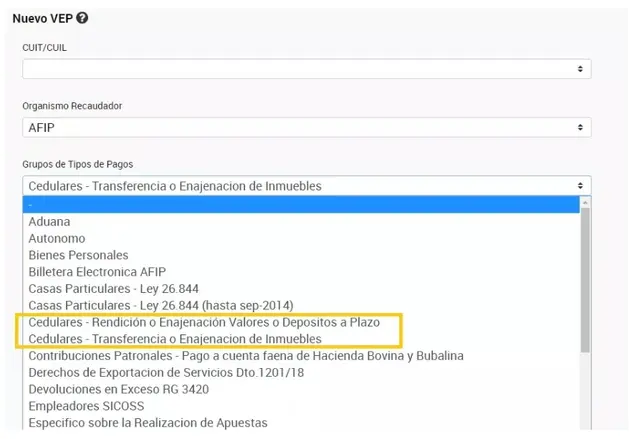Choose Cedulares - Rendición o Enajenación Valores
The height and width of the screenshot is (439, 640).
pyautogui.click(x=301, y=322)
